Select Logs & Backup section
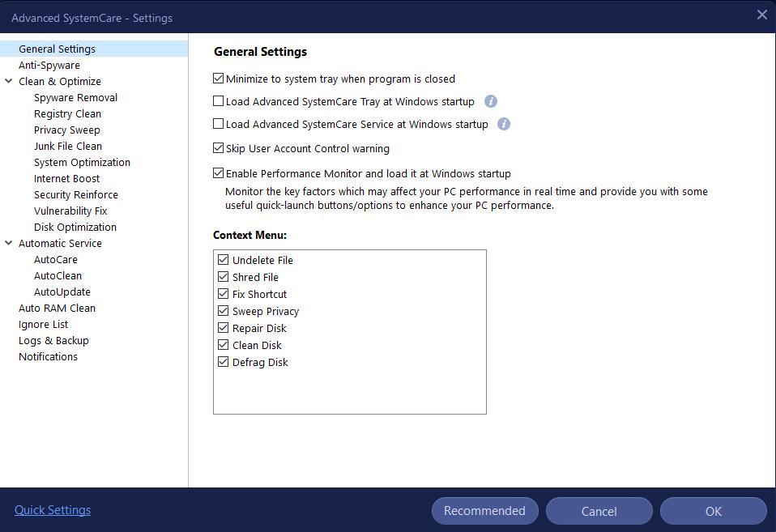This screenshot has width=776, height=532. tap(53, 340)
